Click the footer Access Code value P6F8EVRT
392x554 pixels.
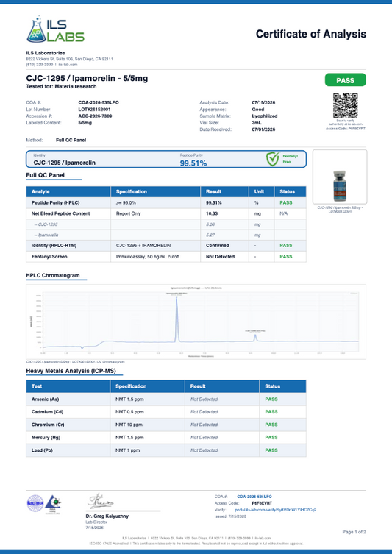pyautogui.click(x=262, y=503)
